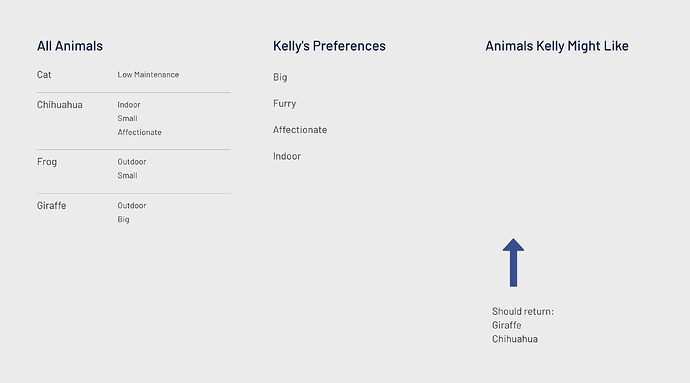Viewport: 690px width, 383px height.
Task: Click the Indoor trait under Chihuahua
Action: pyautogui.click(x=128, y=105)
